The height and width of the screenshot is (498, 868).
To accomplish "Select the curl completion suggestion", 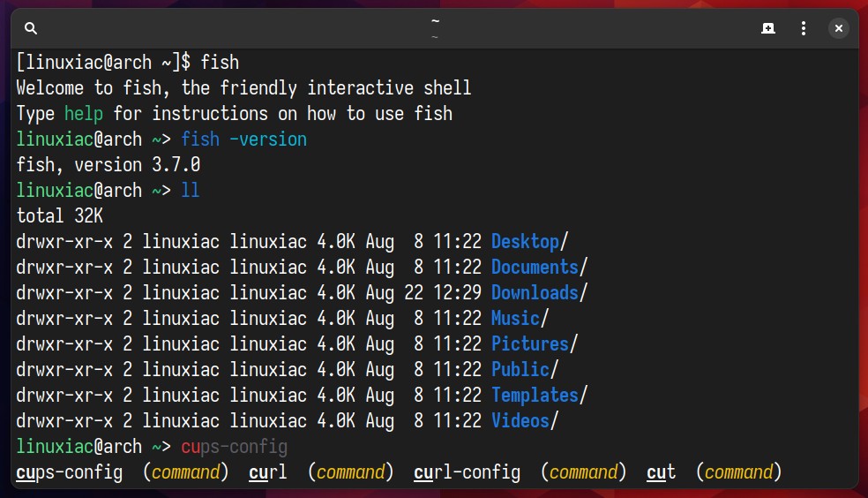I will coord(268,472).
